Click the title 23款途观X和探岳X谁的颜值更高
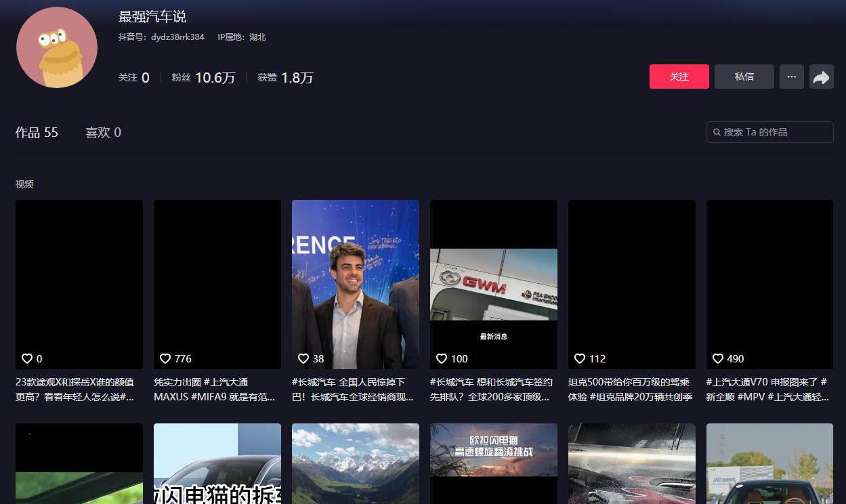This screenshot has height=504, width=846. 75,390
